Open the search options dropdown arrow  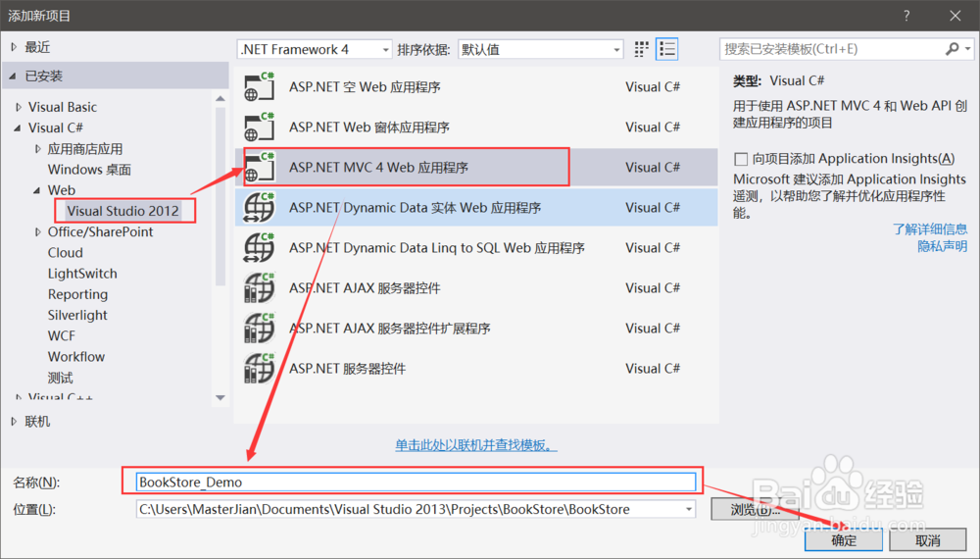pos(967,49)
